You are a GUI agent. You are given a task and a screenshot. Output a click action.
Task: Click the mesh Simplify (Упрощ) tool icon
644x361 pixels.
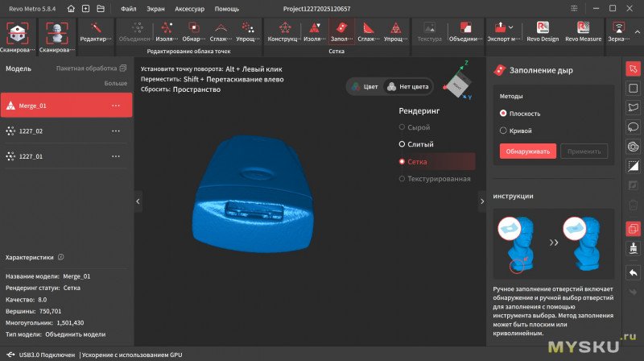click(x=394, y=31)
